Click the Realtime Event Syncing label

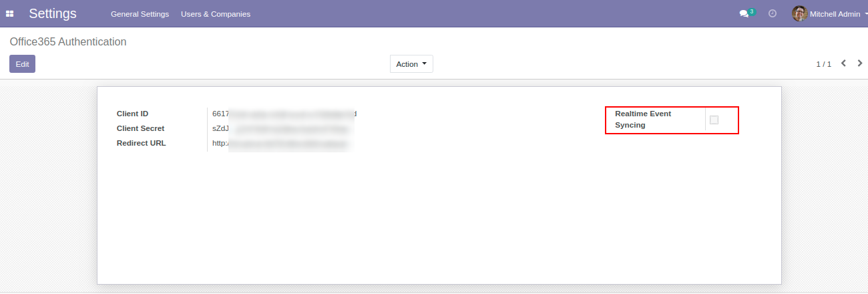point(642,119)
